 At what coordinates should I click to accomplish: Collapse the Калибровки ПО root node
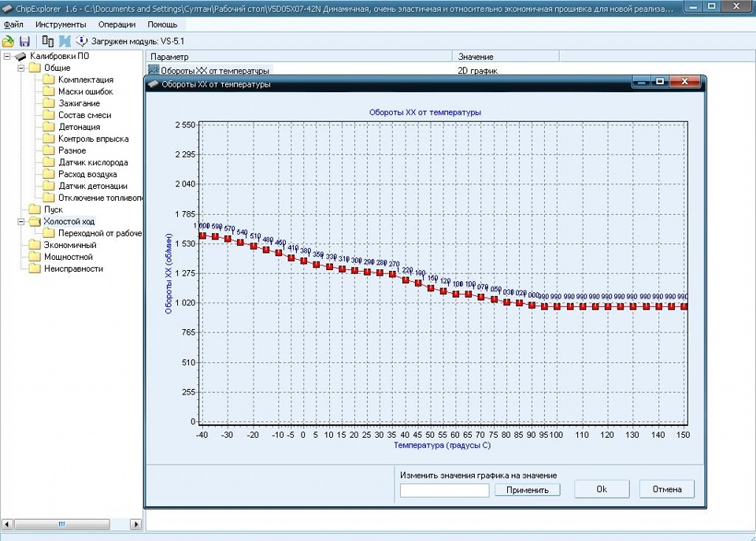click(7, 56)
